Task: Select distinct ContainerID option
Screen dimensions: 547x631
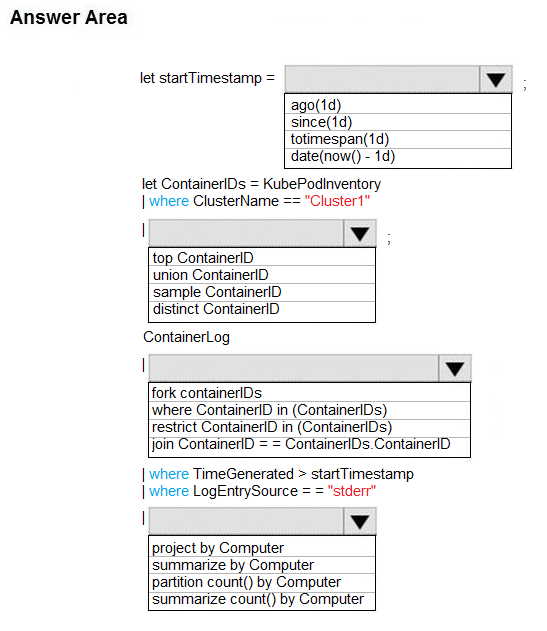Action: coord(262,309)
